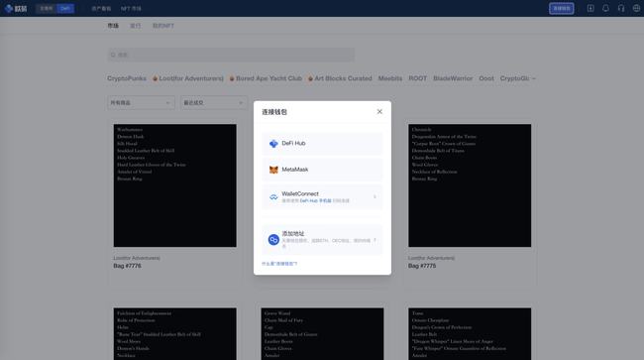Expand more collections arrow after CryptoGli
The width and height of the screenshot is (644, 360).
533,78
